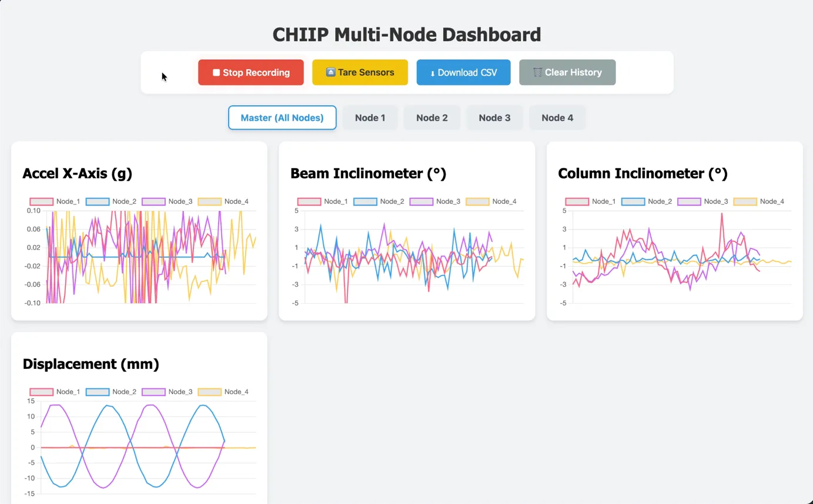Hide Node_3 series in Beam Inclinometer chart

pos(434,201)
